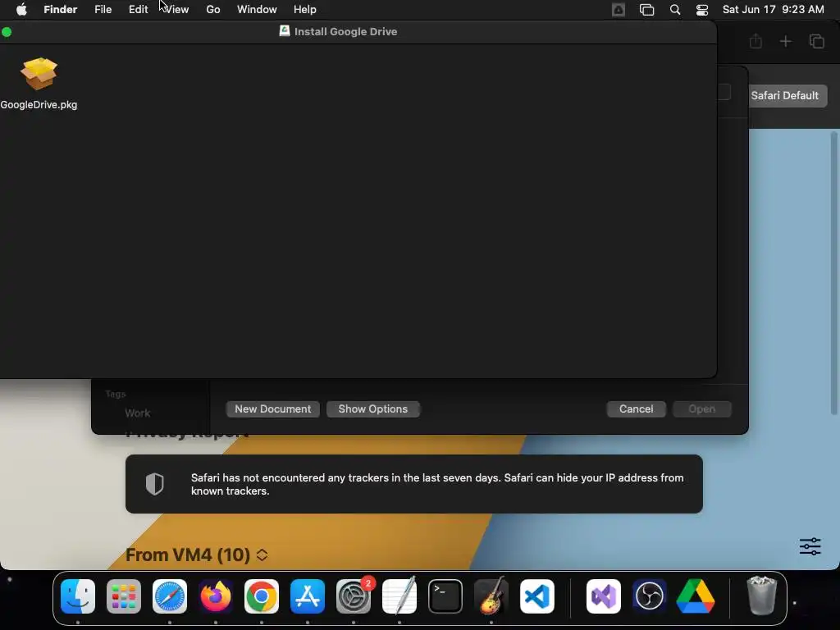The height and width of the screenshot is (630, 840).
Task: Open the Trash from the Dock
Action: pos(761,596)
